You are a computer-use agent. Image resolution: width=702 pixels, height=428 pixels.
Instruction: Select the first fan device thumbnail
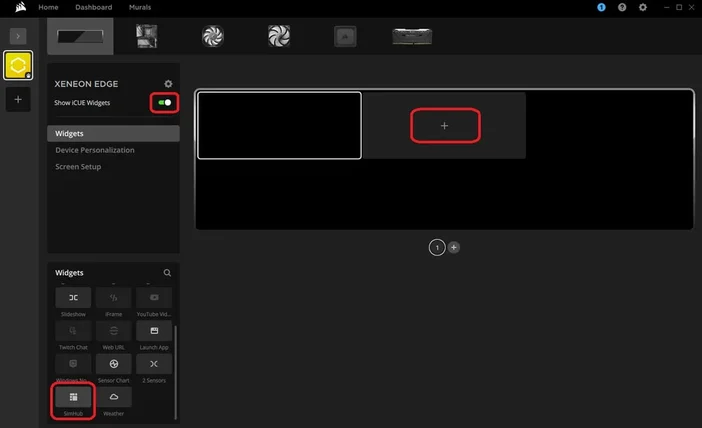point(213,36)
